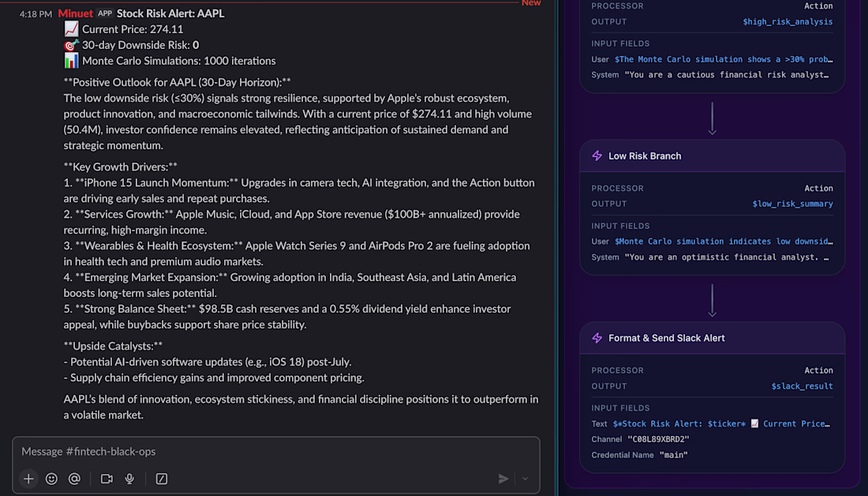This screenshot has height=496, width=868.
Task: Click the Format & Send Slack Alert lightning icon
Action: pyautogui.click(x=597, y=338)
